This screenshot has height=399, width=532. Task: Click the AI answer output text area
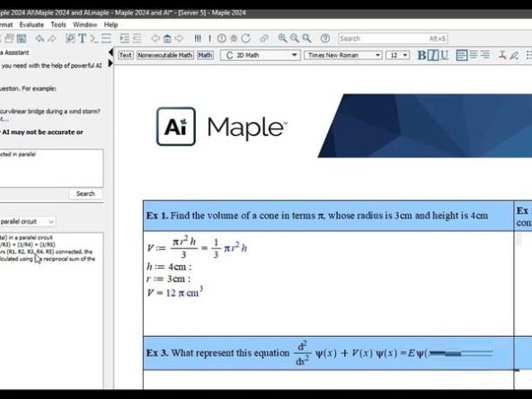pyautogui.click(x=51, y=310)
